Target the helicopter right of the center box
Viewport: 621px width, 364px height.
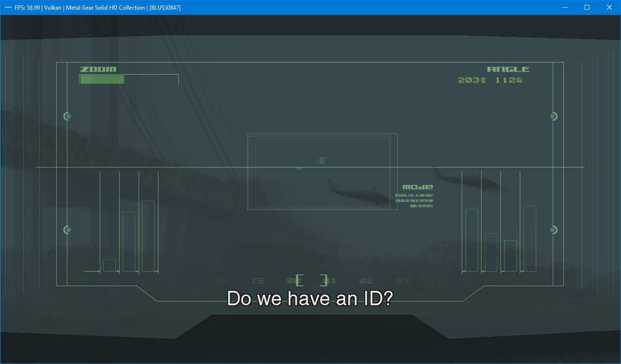click(464, 179)
